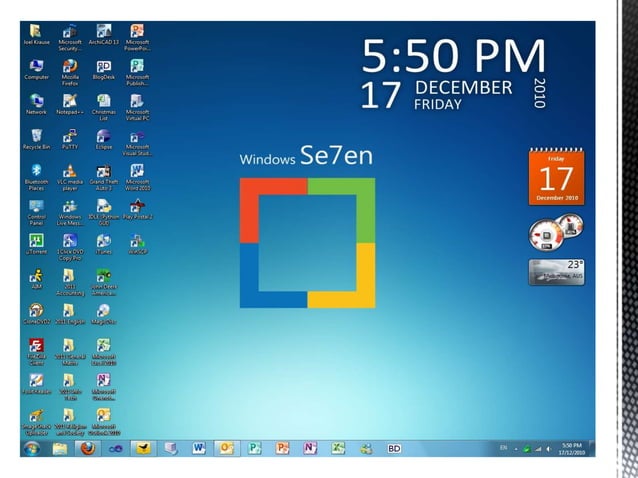Screen dimensions: 638x478
Task: Select the AIM desktop shortcut
Action: coord(36,279)
